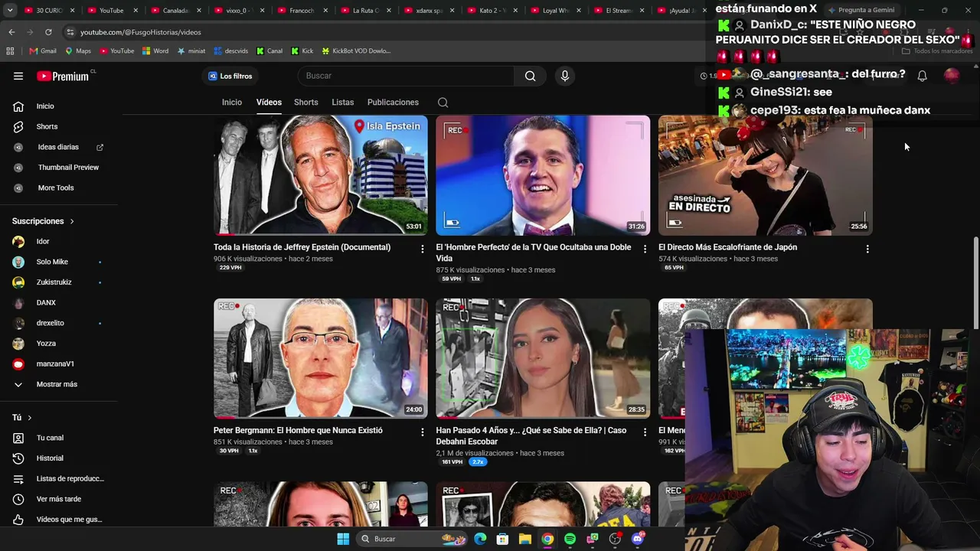Open options for Debanhi Escobar video
This screenshot has height=551, width=980.
pyautogui.click(x=645, y=432)
